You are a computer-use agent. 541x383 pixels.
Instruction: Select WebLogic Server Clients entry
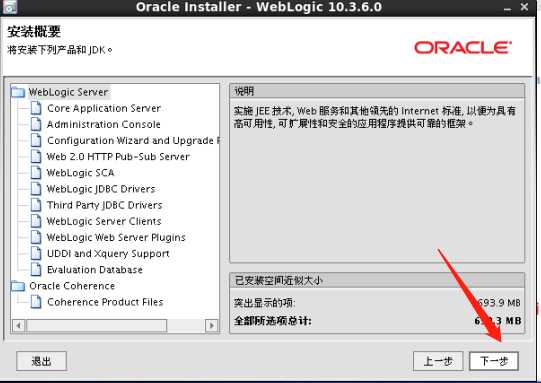pyautogui.click(x=104, y=222)
